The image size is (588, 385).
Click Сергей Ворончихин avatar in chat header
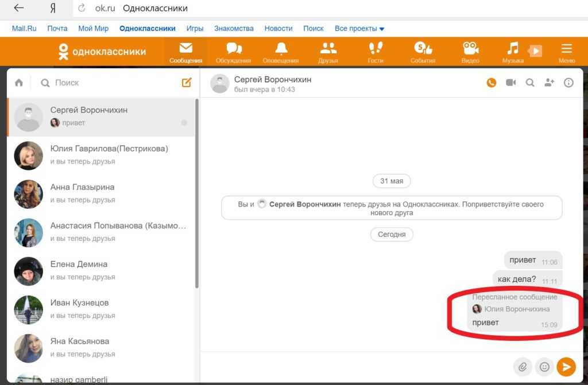point(219,83)
